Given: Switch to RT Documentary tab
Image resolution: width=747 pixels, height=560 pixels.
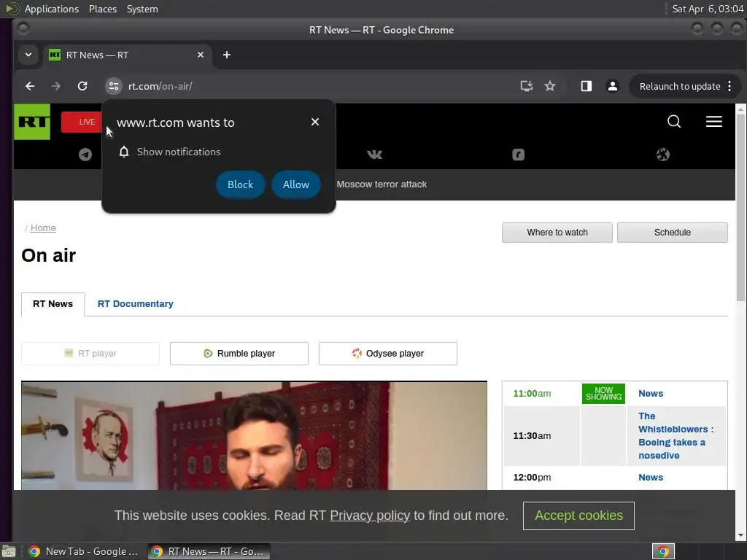Looking at the screenshot, I should (x=135, y=304).
